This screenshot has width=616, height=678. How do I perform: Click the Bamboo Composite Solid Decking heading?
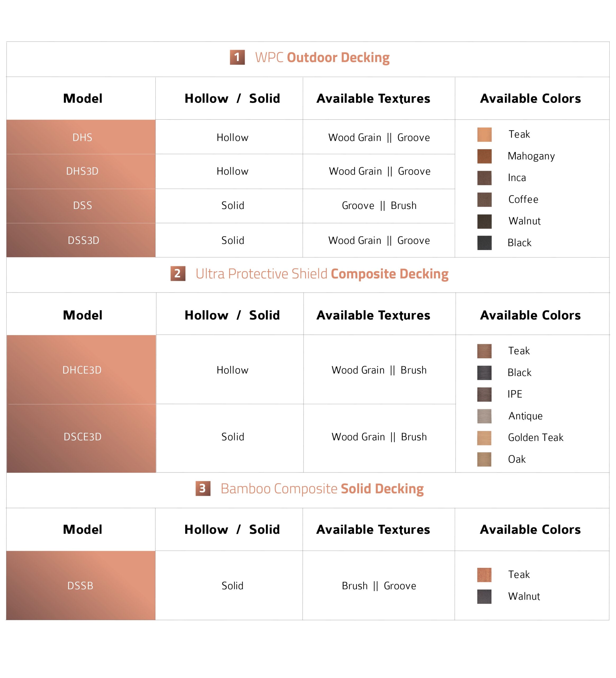(322, 489)
